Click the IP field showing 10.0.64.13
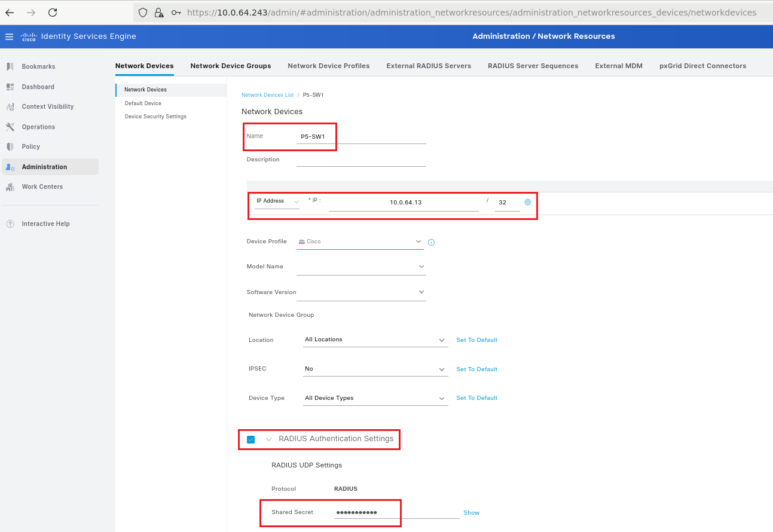Screen dimensions: 773x532 [x=404, y=203]
